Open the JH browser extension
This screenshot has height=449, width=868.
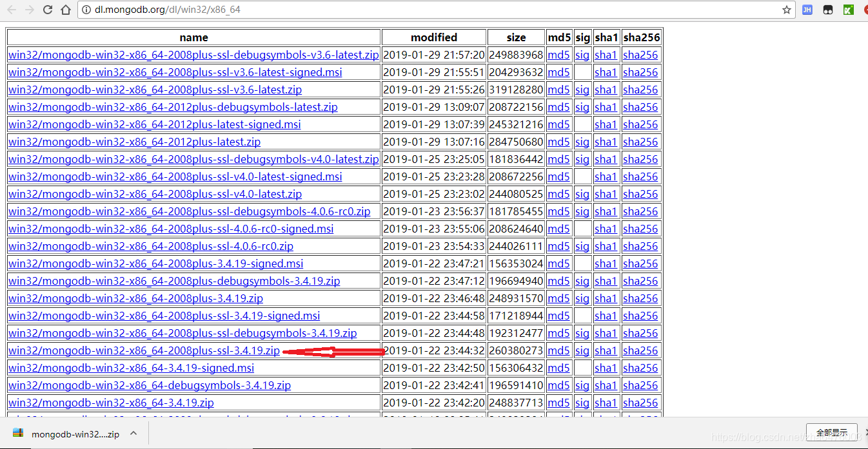coord(807,10)
